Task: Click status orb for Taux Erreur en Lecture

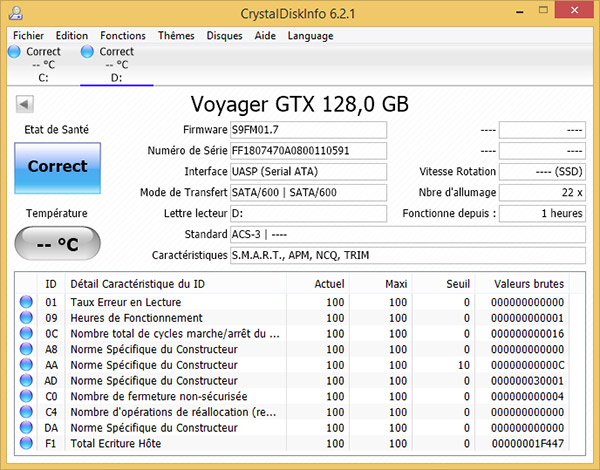Action: (26, 302)
